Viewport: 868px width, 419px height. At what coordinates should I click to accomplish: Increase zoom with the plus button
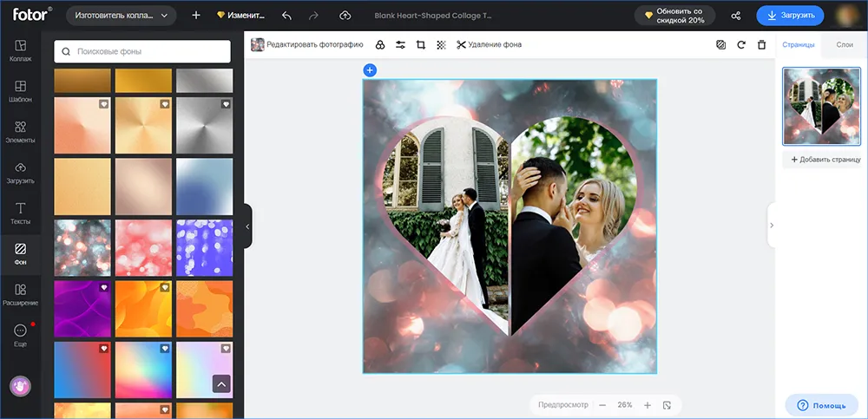(648, 405)
